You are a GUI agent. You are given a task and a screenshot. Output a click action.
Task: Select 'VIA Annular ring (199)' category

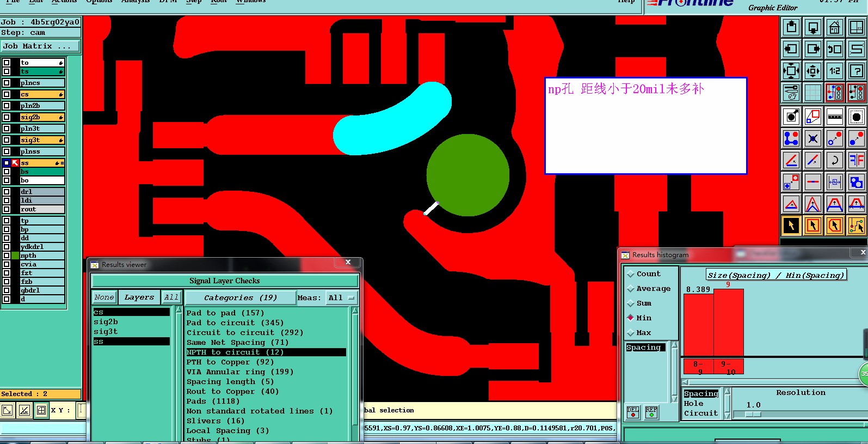point(240,372)
